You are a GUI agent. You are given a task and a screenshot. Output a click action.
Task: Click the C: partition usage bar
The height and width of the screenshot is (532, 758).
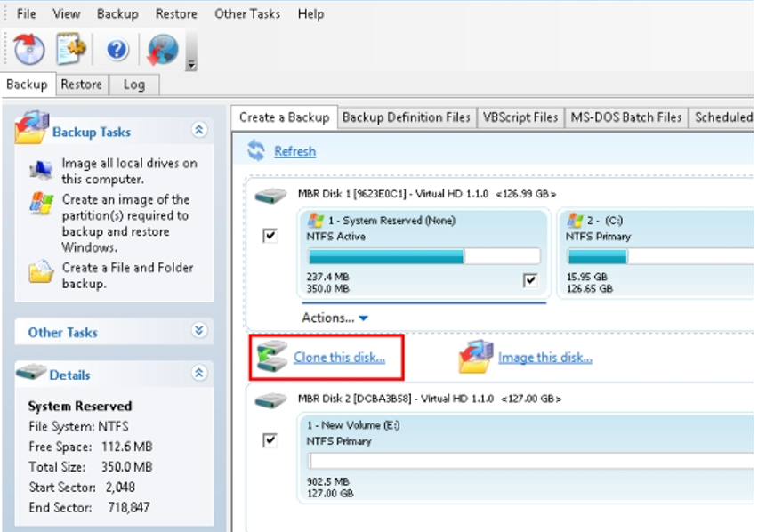[x=660, y=256]
